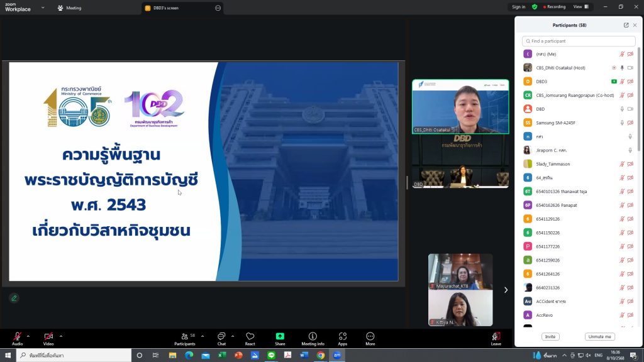The height and width of the screenshot is (362, 644).
Task: Click the green encryption shield icon
Action: (535, 7)
